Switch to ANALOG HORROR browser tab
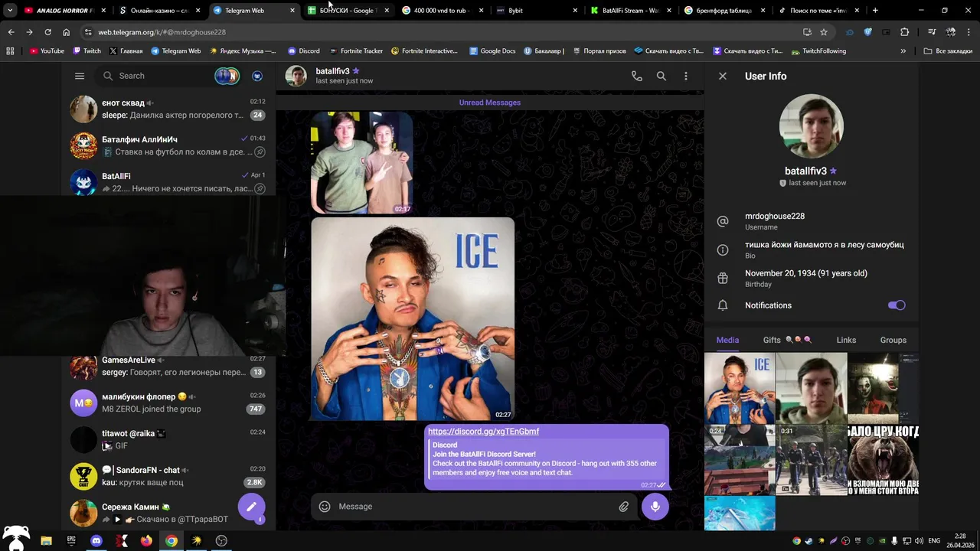The height and width of the screenshot is (551, 980). click(64, 11)
